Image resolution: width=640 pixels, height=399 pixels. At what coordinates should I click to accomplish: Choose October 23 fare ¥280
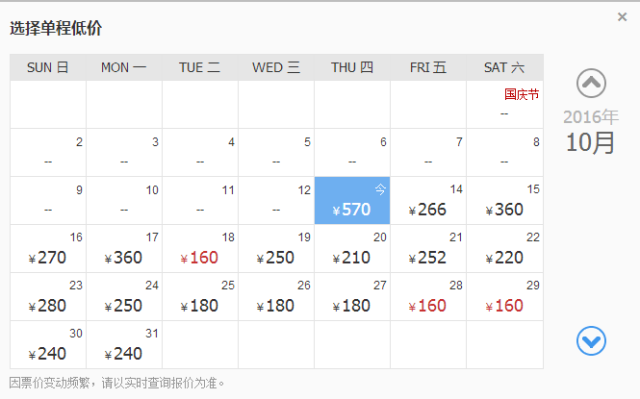pos(48,297)
